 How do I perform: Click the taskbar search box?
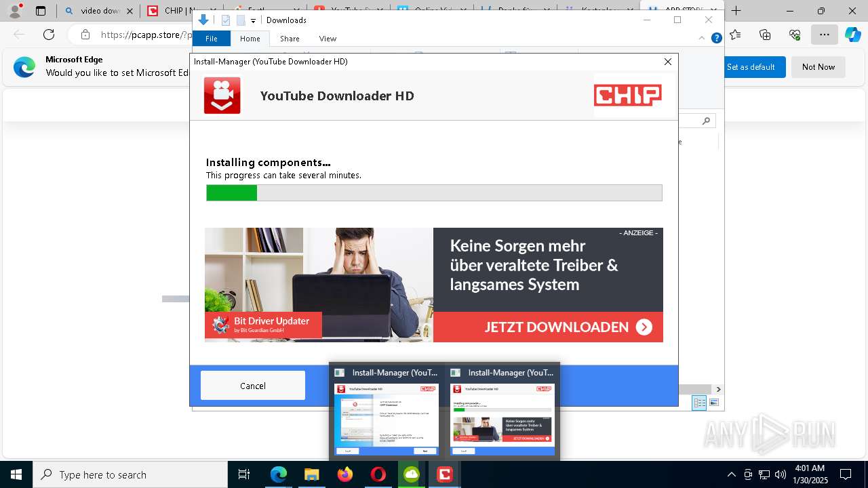pos(130,474)
